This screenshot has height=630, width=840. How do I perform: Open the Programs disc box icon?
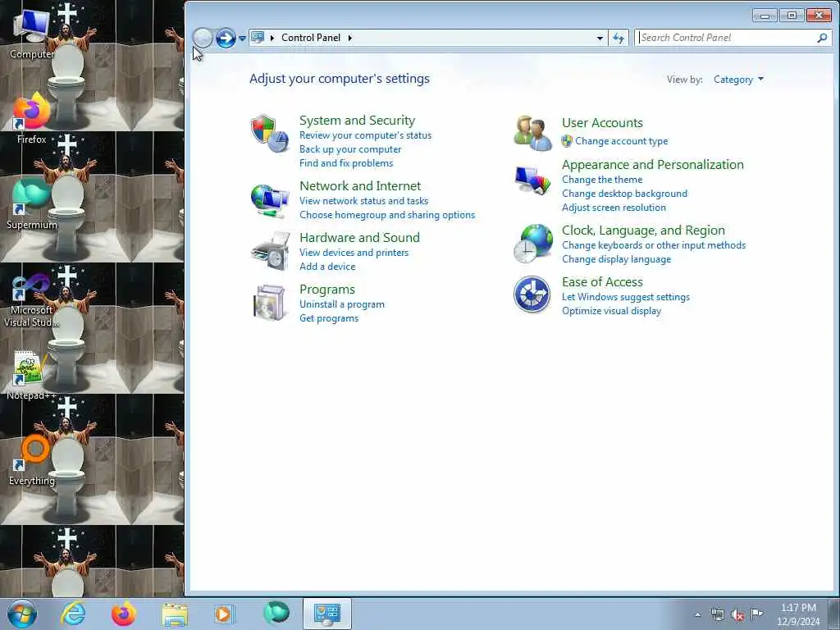pos(270,303)
